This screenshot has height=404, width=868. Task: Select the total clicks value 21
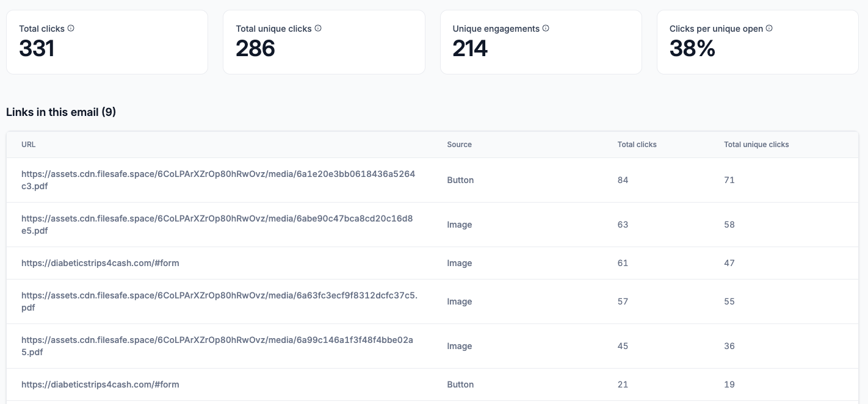623,384
